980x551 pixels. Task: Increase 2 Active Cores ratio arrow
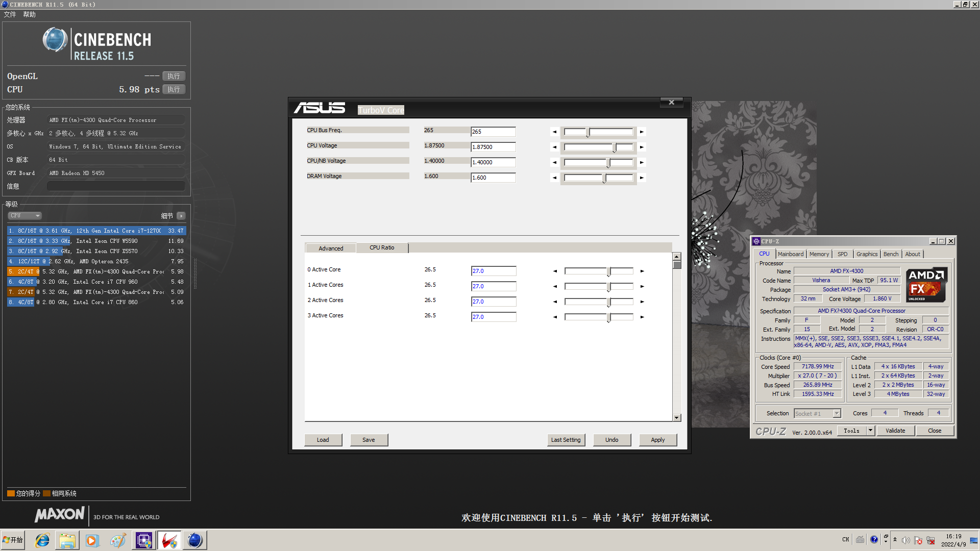pos(642,302)
